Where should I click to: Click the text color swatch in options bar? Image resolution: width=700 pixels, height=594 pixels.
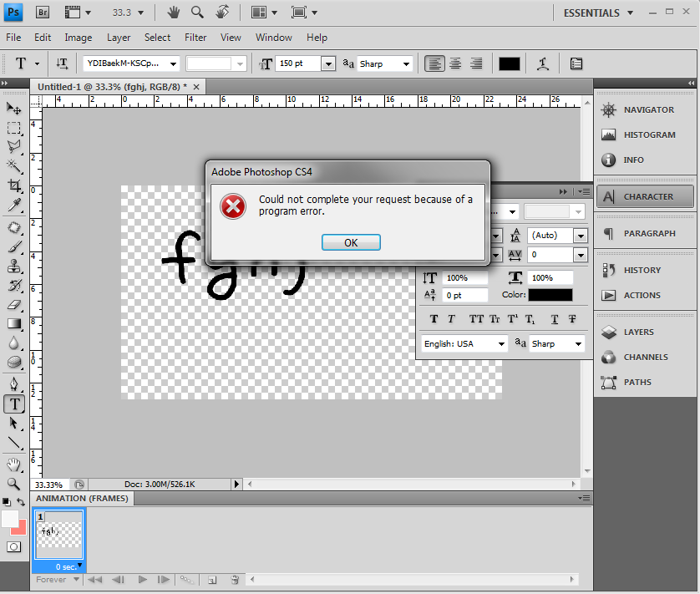point(510,63)
